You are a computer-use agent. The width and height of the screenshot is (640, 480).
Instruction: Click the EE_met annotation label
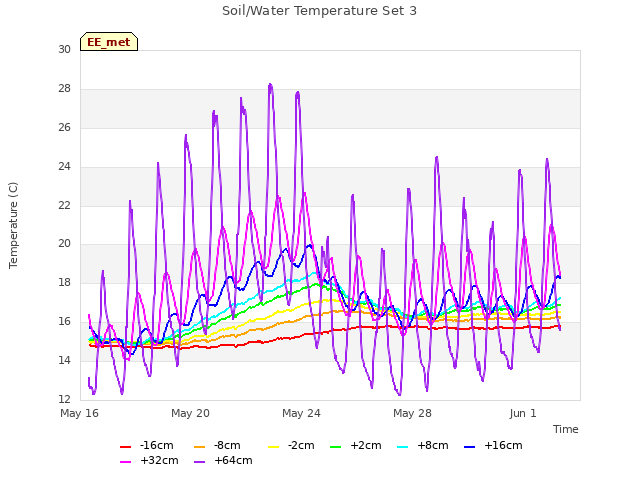(109, 42)
